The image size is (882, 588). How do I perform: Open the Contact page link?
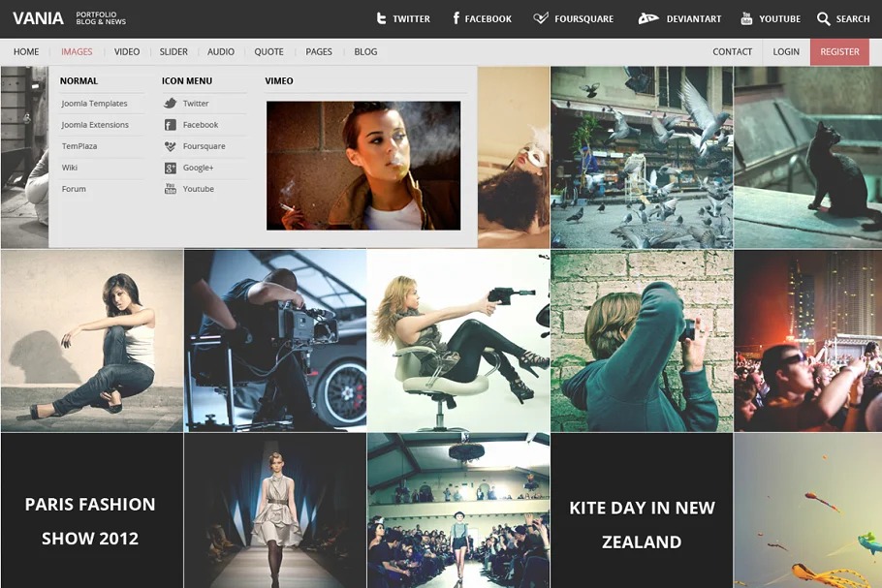pyautogui.click(x=732, y=52)
